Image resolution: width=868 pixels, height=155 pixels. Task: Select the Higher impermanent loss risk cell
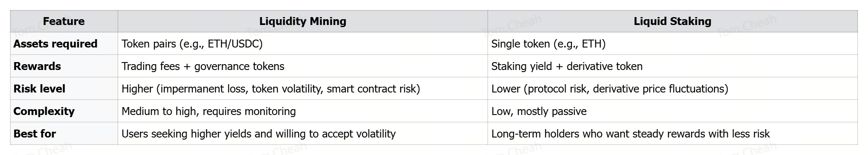(303, 89)
